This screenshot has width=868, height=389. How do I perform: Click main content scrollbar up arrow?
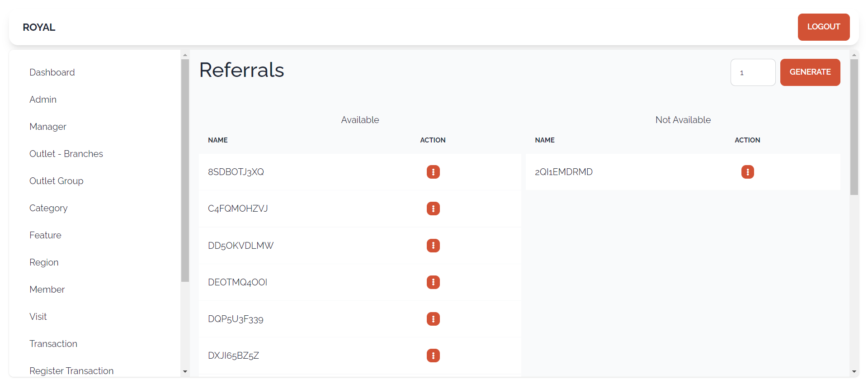854,55
